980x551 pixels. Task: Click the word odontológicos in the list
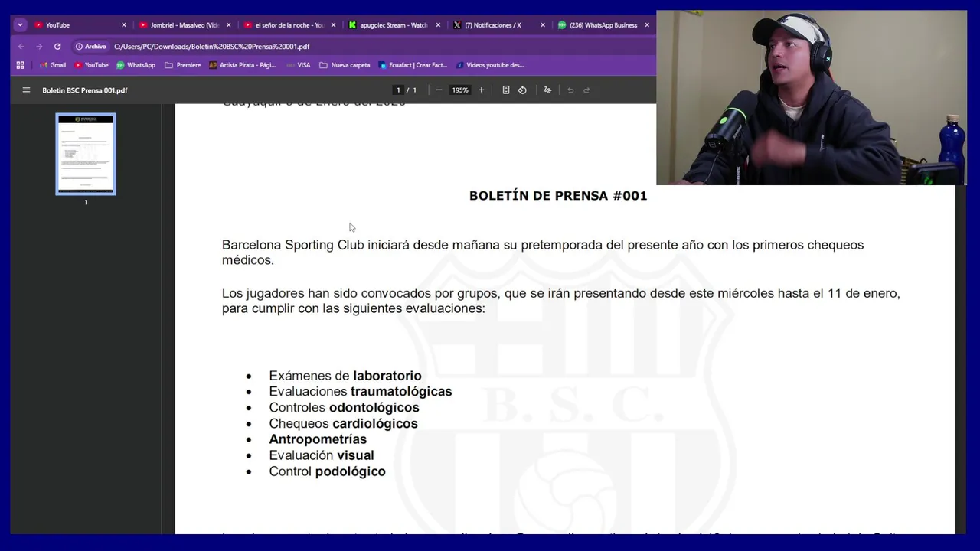tap(374, 408)
